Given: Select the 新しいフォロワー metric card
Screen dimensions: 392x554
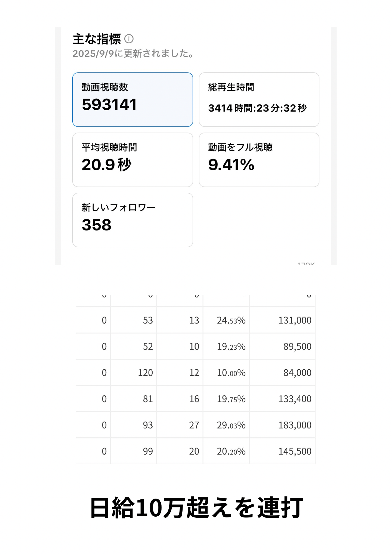Looking at the screenshot, I should [132, 220].
